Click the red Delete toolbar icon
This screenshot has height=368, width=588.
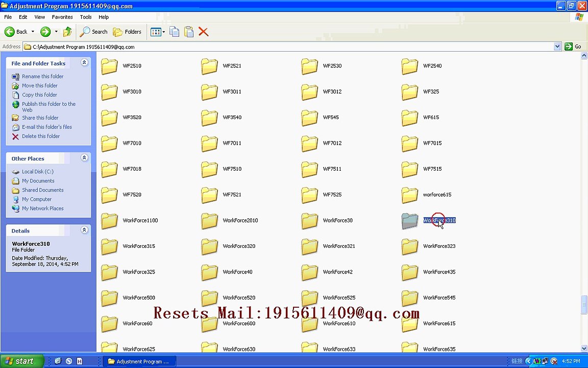tap(203, 32)
